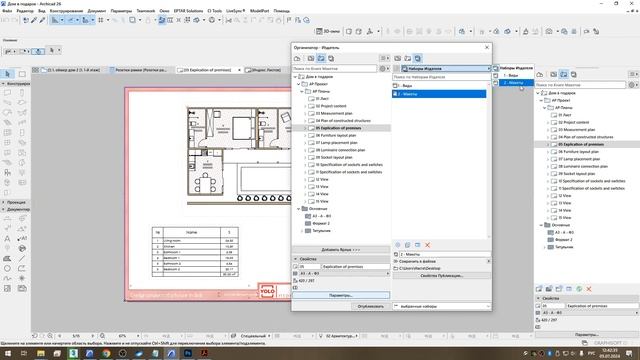Select 03 Measurement plan in Navigator palette

[x=576, y=130]
